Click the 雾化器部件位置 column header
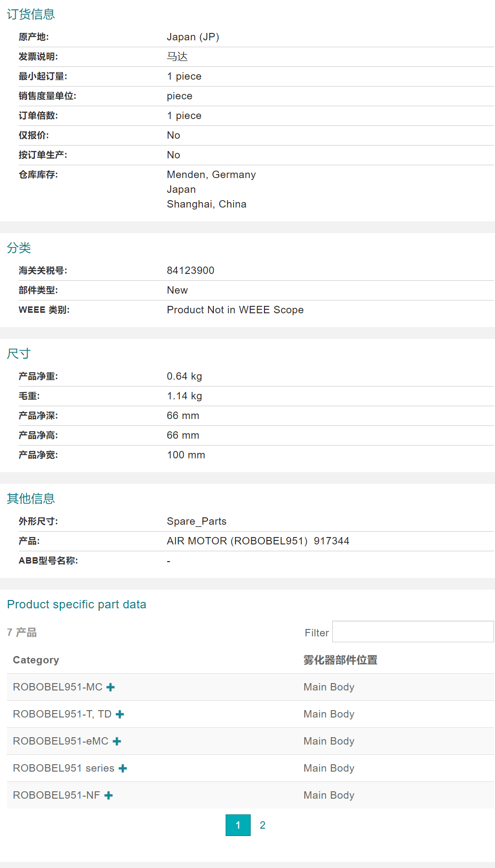This screenshot has height=868, width=495. click(340, 660)
